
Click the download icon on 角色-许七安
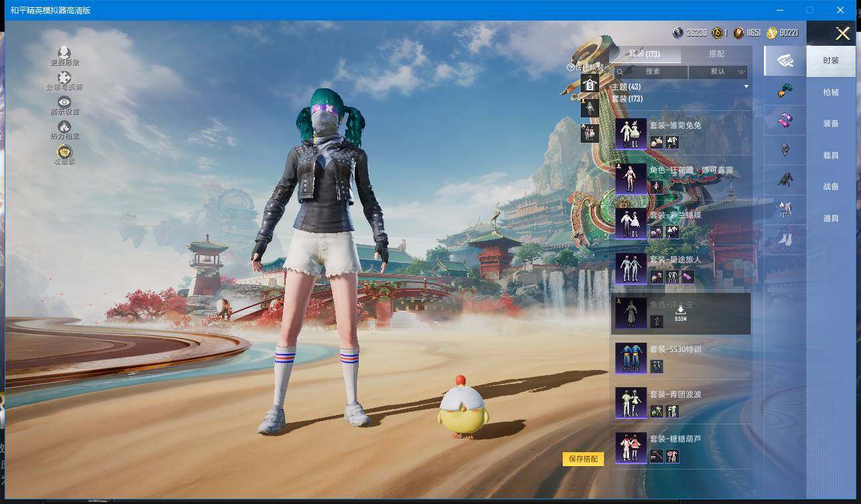coord(680,310)
